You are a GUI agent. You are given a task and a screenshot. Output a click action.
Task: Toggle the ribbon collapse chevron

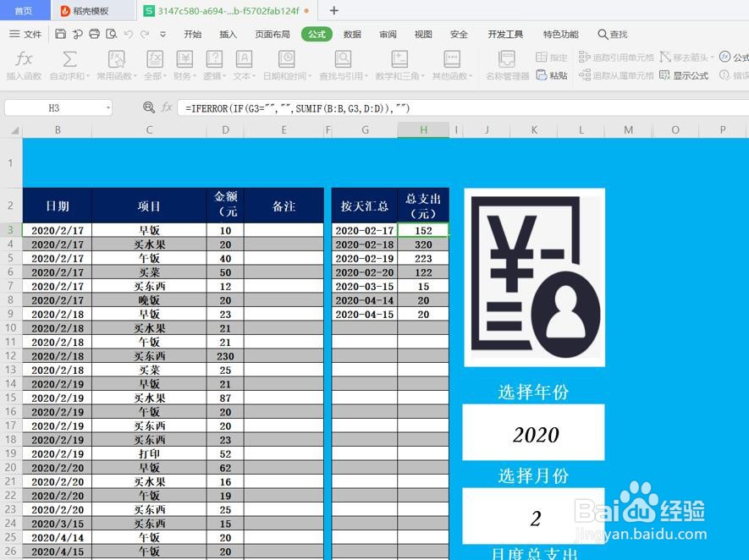pyautogui.click(x=162, y=35)
